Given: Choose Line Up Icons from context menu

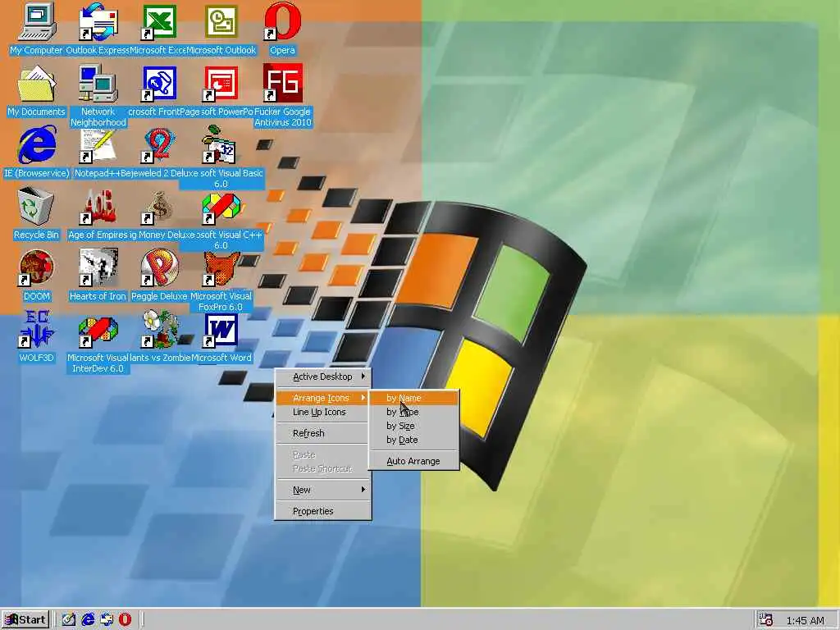Looking at the screenshot, I should tap(323, 412).
